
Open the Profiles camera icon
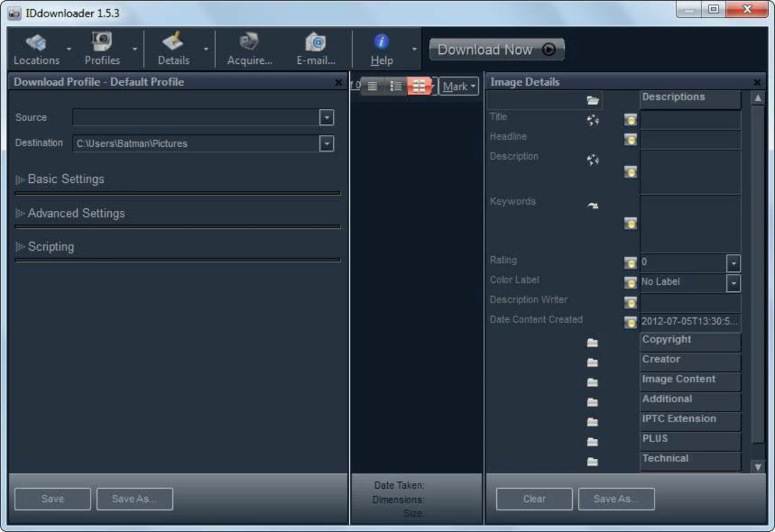click(102, 42)
